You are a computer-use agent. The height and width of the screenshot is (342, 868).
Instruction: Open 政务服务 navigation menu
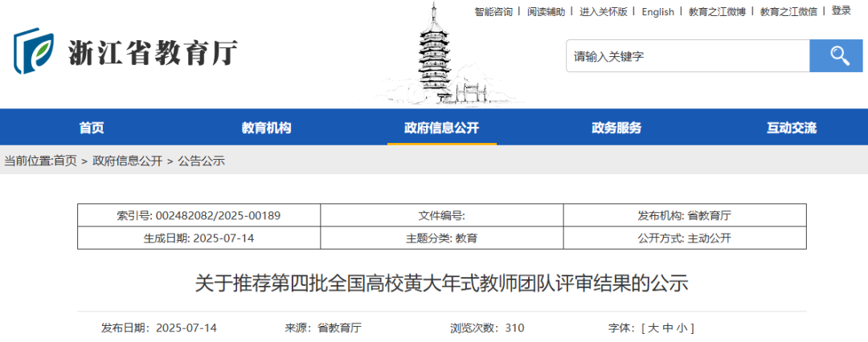(x=616, y=128)
